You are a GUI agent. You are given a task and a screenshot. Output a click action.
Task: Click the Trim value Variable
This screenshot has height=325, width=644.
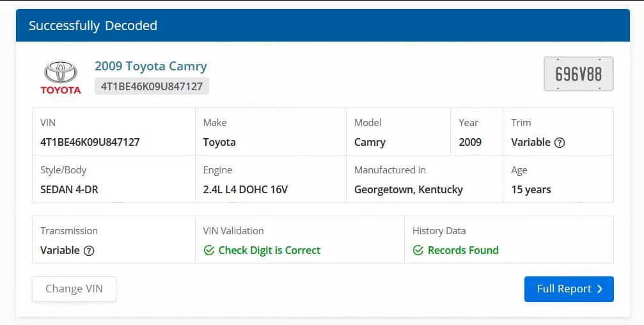click(x=531, y=142)
